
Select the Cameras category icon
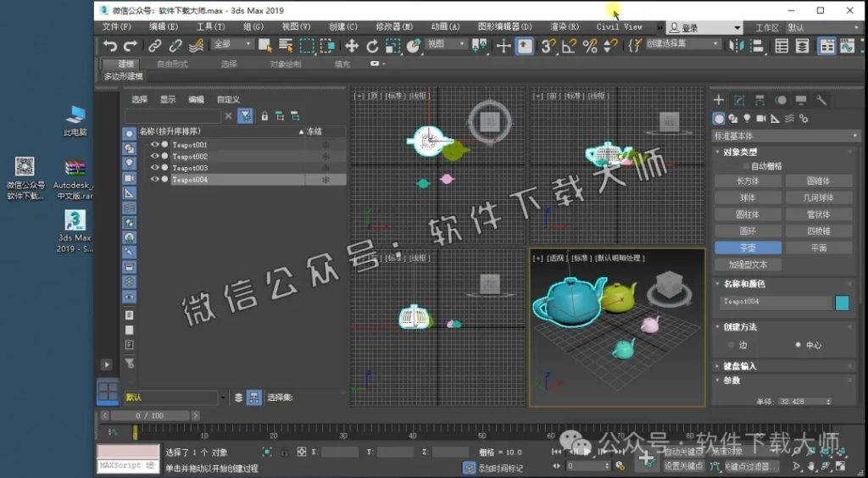pyautogui.click(x=761, y=119)
